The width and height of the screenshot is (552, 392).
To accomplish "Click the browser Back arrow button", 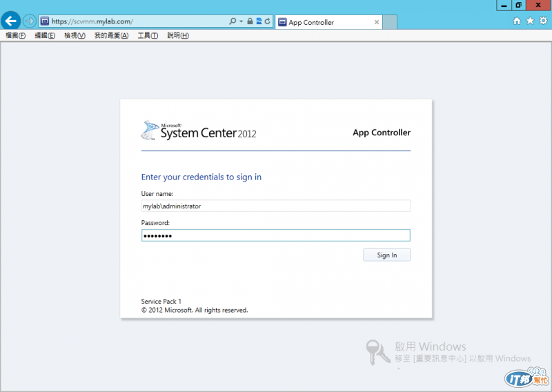I will pyautogui.click(x=10, y=21).
